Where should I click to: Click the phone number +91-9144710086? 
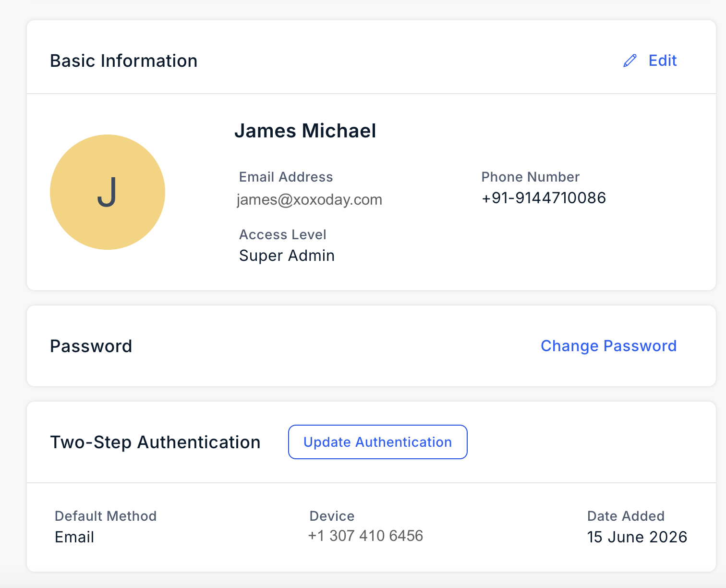[544, 198]
